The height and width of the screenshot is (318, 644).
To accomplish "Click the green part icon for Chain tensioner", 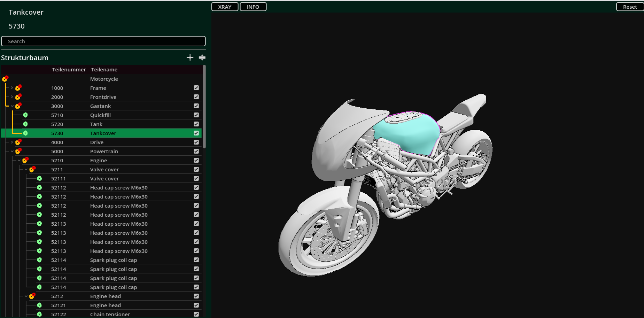I will [39, 314].
